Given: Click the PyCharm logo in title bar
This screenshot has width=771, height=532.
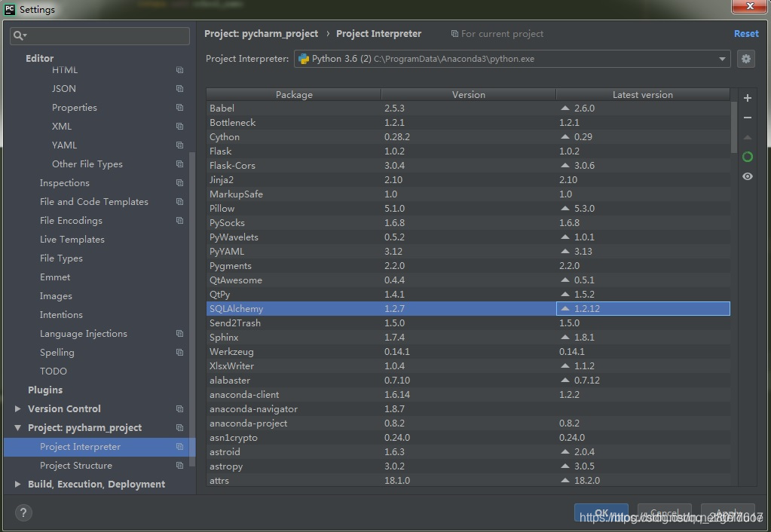Looking at the screenshot, I should (x=9, y=9).
